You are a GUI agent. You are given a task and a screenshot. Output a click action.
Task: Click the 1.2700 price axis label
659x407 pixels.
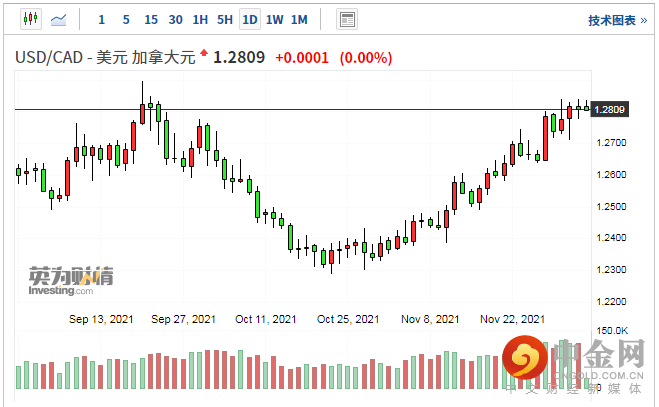(x=611, y=143)
